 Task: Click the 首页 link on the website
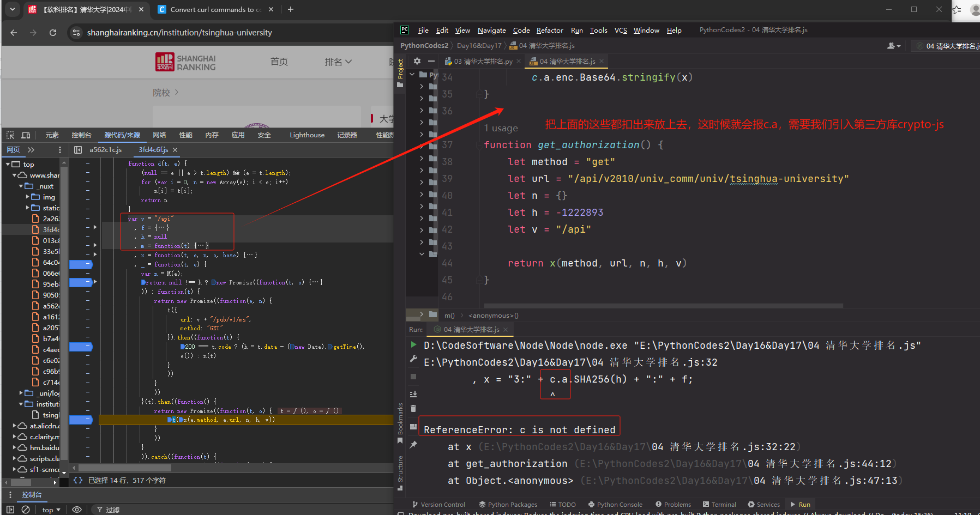point(279,62)
